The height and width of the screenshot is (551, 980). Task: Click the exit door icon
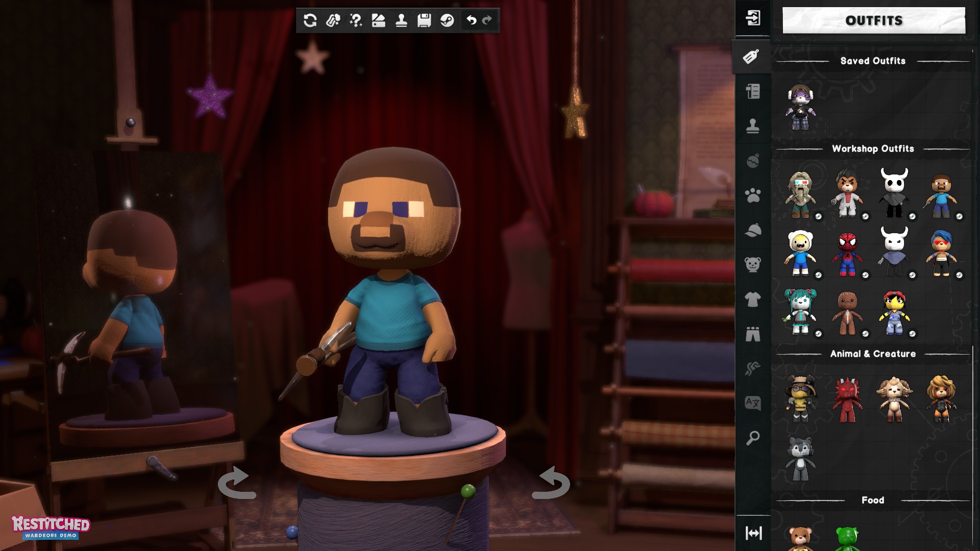753,18
